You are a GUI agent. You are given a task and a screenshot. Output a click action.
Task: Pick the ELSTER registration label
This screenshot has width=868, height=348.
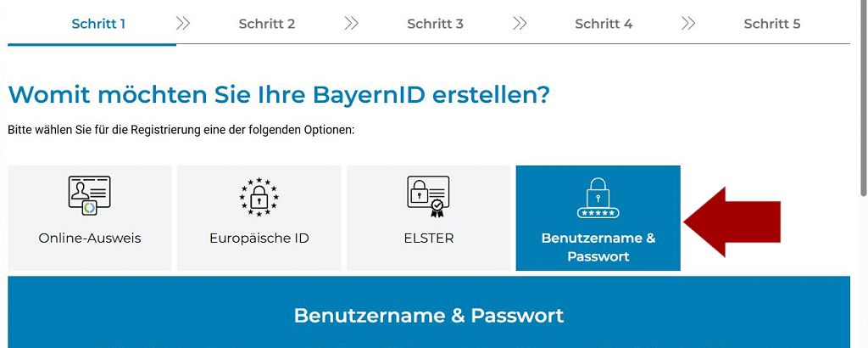pos(428,239)
